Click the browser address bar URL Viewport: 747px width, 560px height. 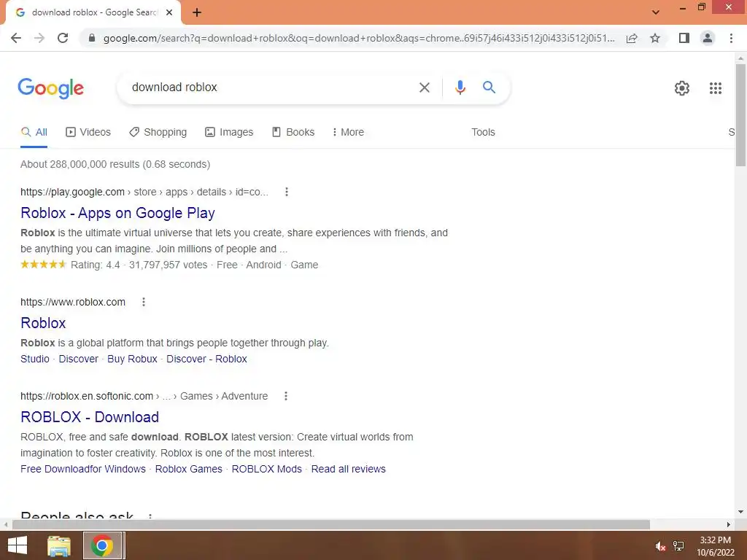tap(358, 38)
